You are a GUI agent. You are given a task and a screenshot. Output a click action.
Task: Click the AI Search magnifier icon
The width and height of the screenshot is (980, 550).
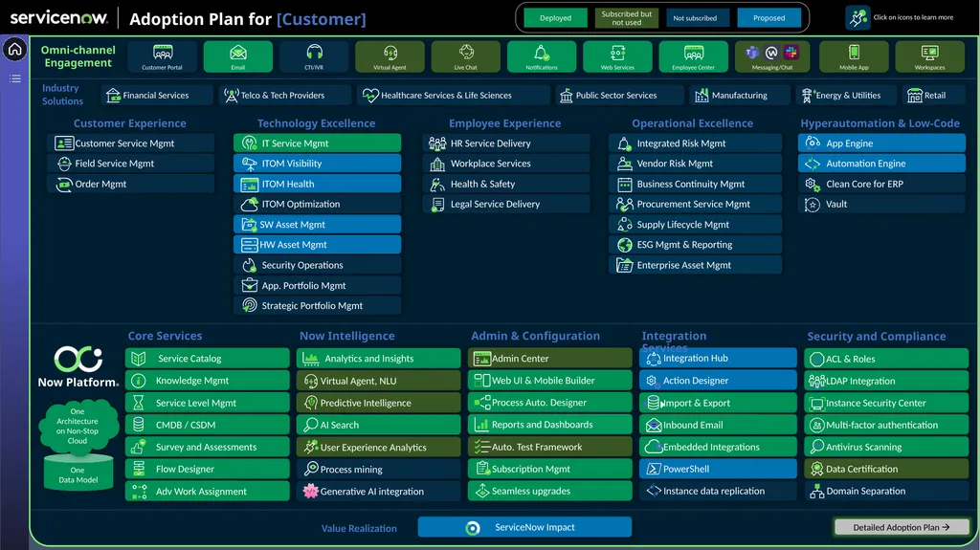click(311, 425)
